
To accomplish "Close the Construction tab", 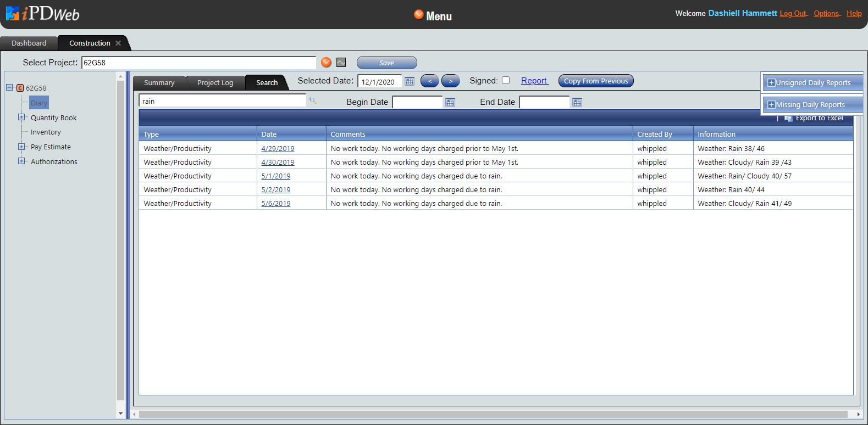I will [x=118, y=43].
